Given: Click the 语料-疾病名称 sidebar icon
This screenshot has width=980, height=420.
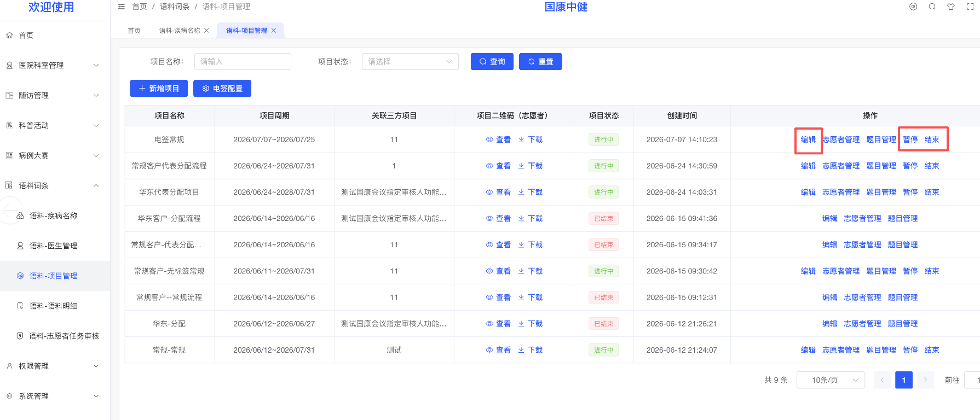Looking at the screenshot, I should coord(20,215).
